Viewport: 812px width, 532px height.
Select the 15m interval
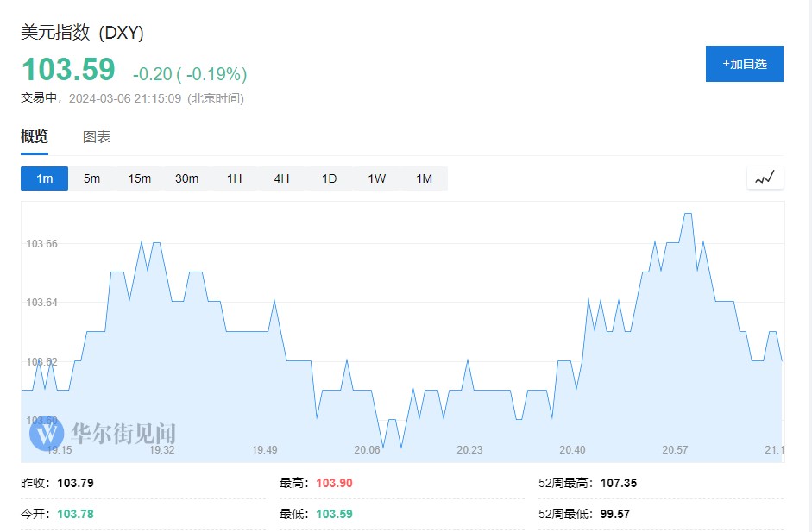click(139, 178)
